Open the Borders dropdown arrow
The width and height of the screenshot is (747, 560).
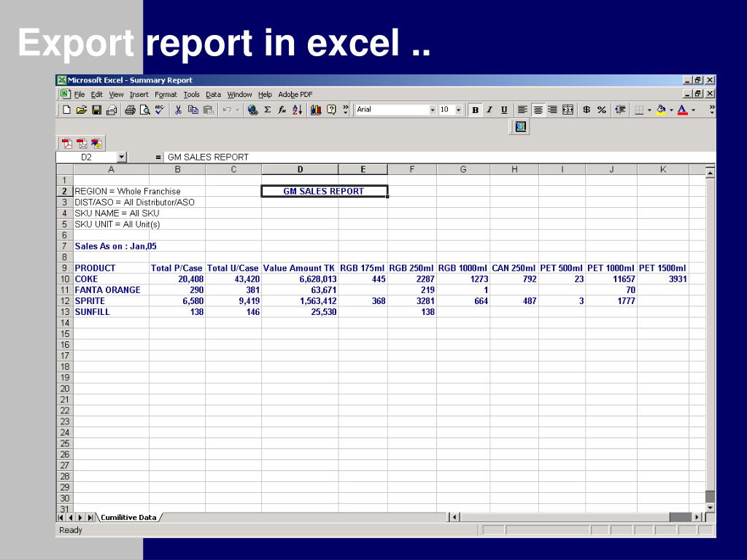649,110
